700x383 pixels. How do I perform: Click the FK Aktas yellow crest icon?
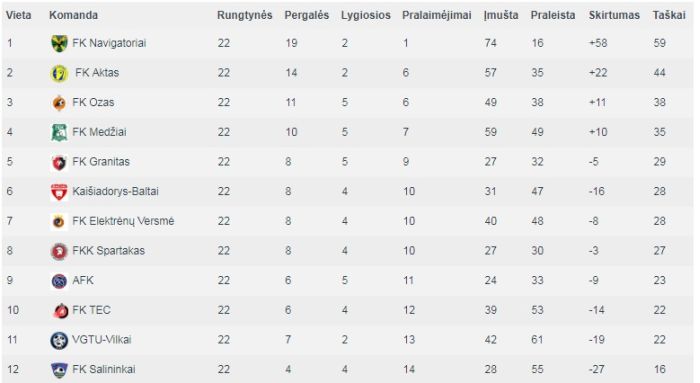[59, 73]
